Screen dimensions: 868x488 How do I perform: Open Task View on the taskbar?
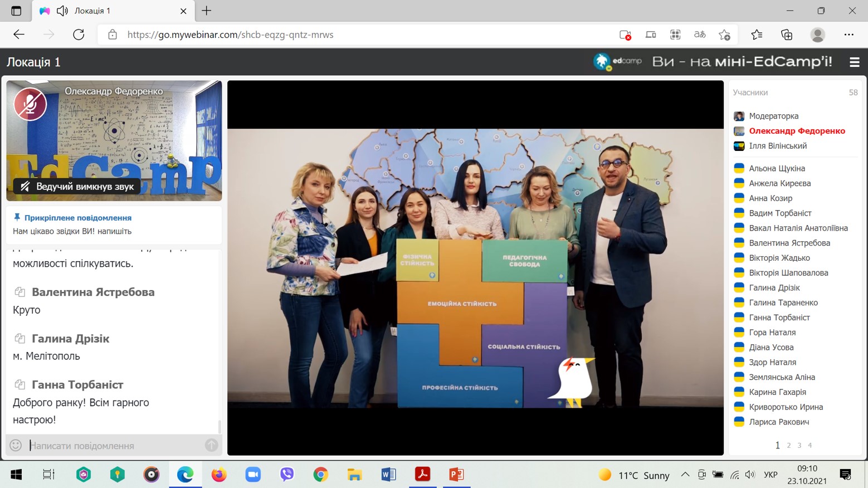[49, 475]
